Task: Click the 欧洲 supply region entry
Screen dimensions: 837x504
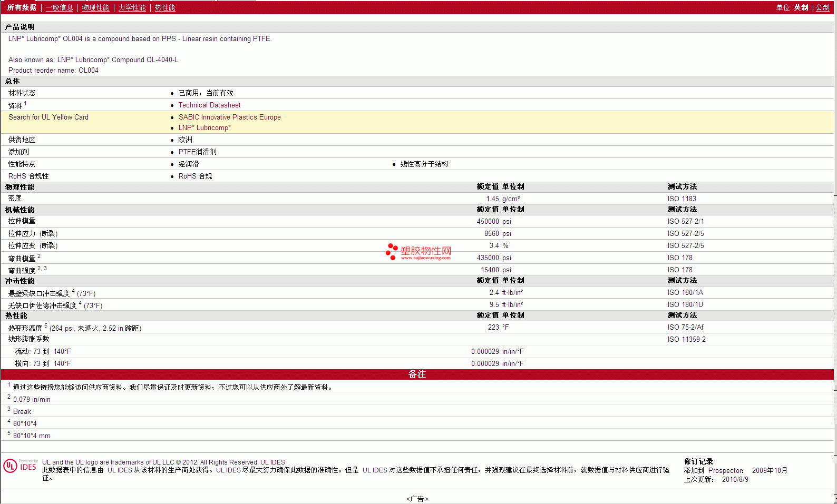Action: tap(185, 140)
